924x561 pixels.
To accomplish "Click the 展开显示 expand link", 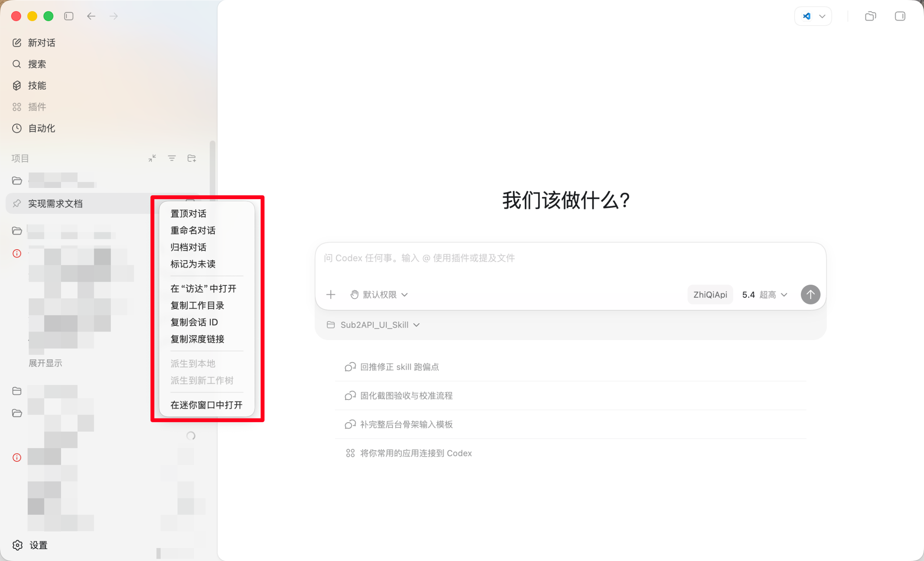I will 45,363.
